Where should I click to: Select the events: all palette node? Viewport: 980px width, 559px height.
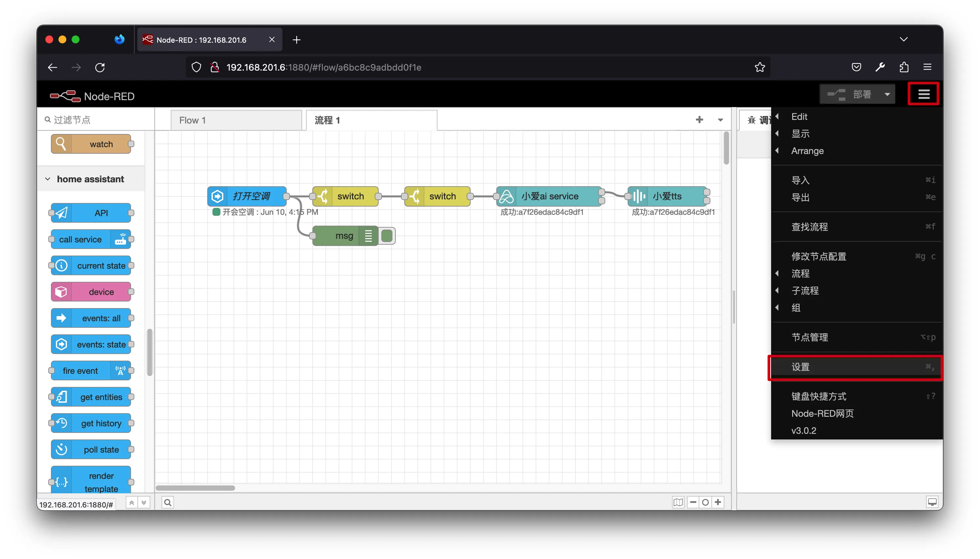pyautogui.click(x=91, y=318)
